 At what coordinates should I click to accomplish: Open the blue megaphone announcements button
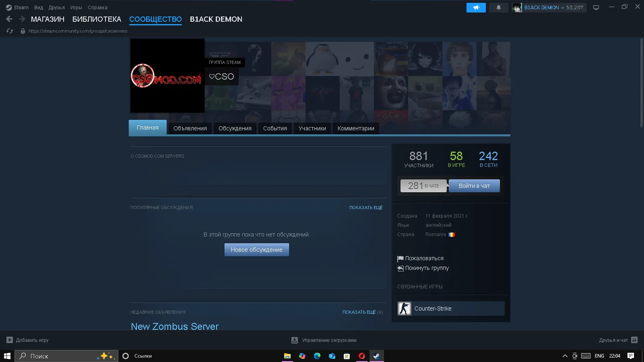pos(476,8)
